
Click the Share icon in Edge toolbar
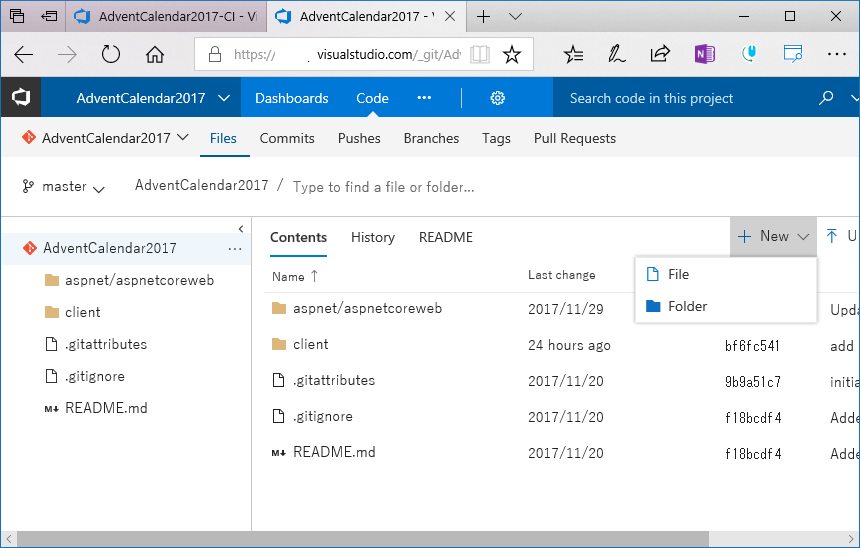[660, 54]
